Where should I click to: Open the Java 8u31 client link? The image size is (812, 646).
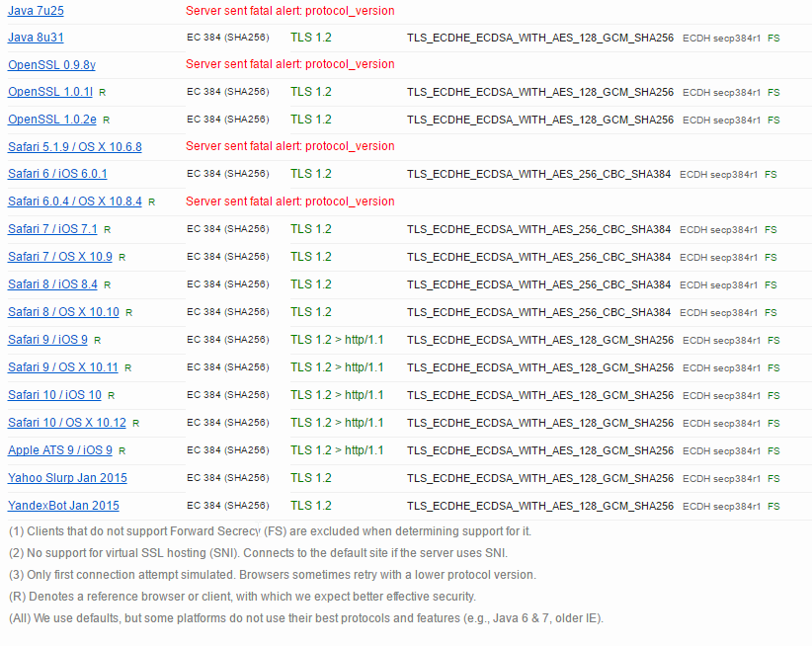click(36, 38)
